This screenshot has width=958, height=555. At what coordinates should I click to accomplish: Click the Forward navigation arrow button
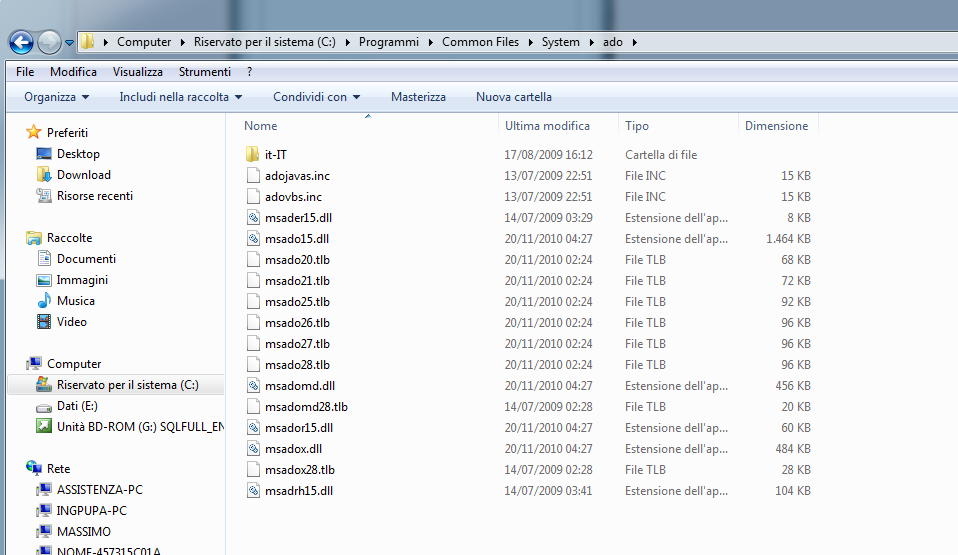point(49,42)
